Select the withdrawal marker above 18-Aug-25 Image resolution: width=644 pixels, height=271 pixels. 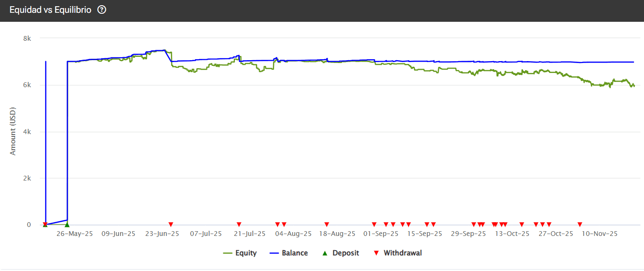point(326,224)
